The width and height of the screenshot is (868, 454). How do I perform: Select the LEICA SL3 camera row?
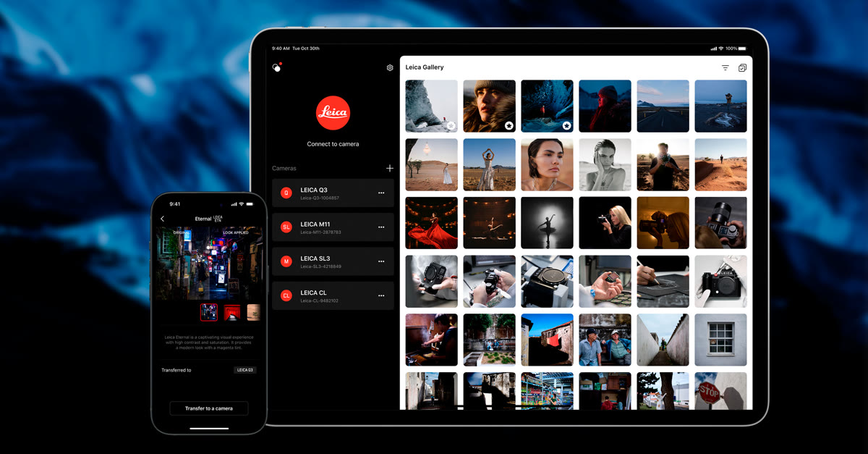333,261
